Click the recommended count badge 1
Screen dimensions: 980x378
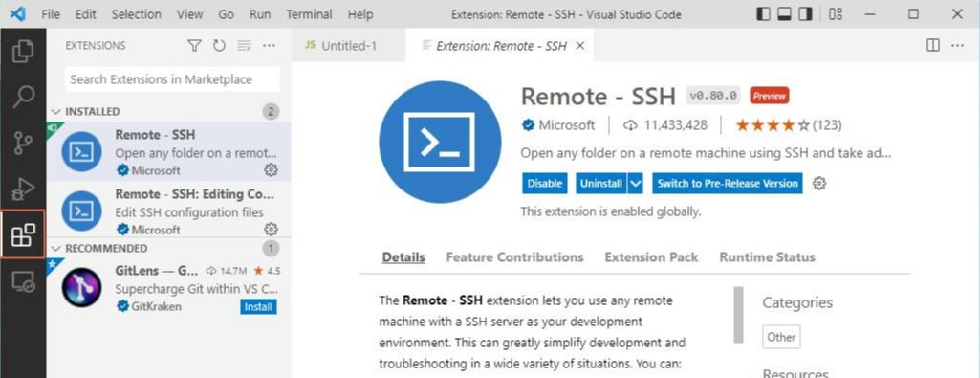tap(271, 249)
